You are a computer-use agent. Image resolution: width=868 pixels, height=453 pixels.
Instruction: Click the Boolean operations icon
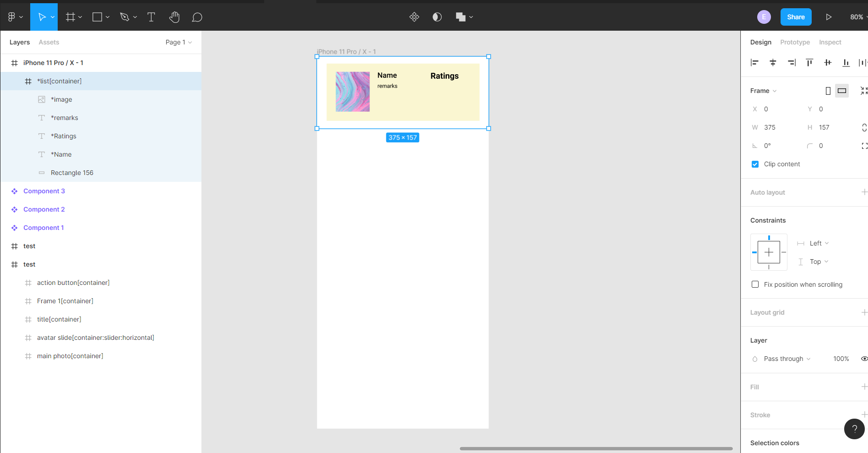(x=461, y=17)
